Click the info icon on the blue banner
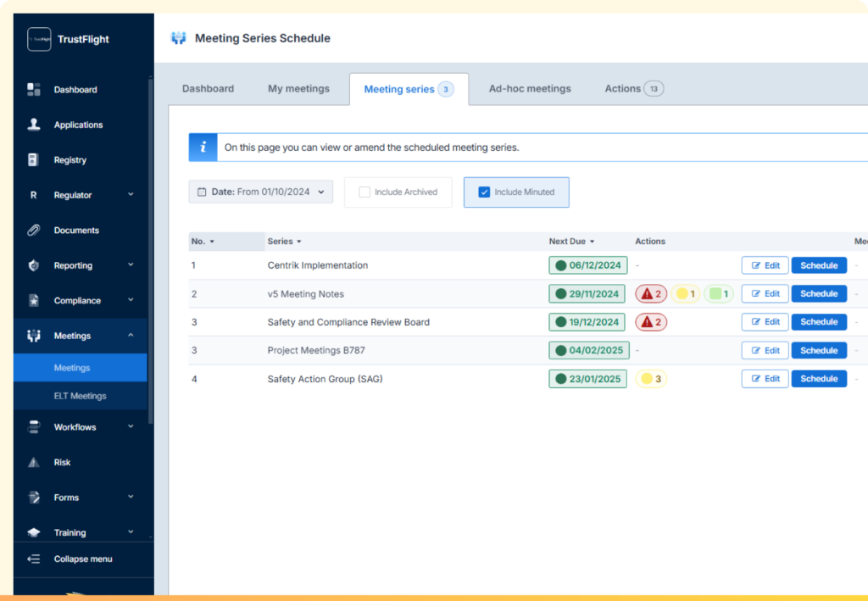This screenshot has width=868, height=601. tap(203, 147)
